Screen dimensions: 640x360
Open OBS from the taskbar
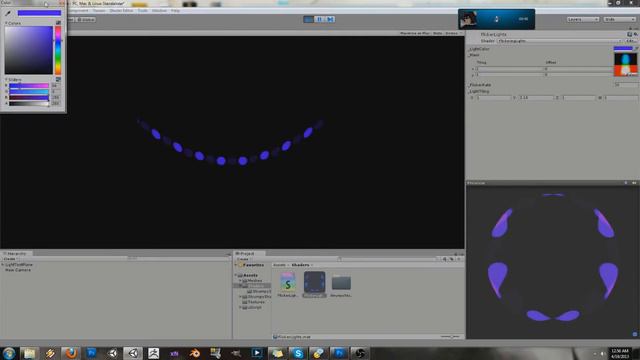pyautogui.click(x=360, y=353)
